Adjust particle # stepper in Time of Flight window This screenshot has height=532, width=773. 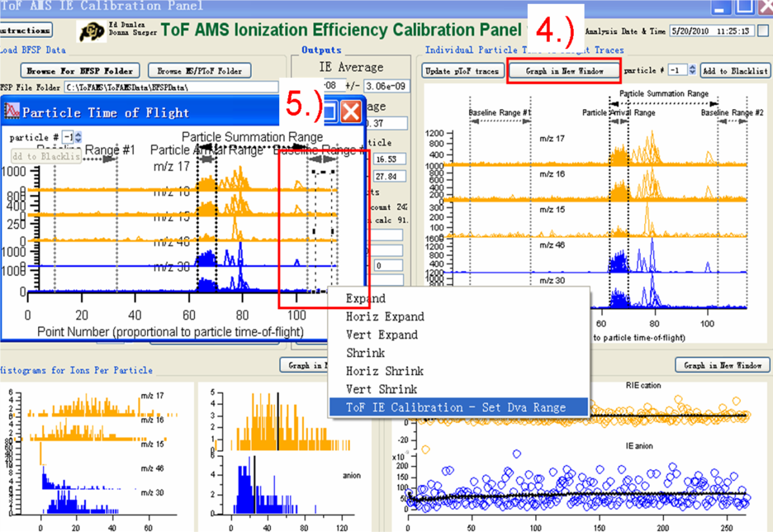click(78, 137)
